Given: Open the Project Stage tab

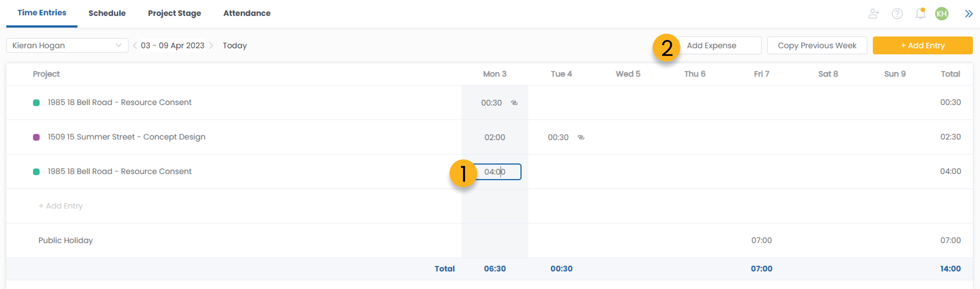Looking at the screenshot, I should [x=174, y=13].
